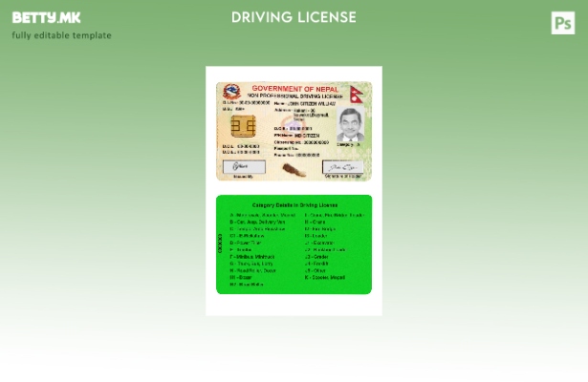Click the GOVERNMENT OF NEPAL heading
Screen dimensions: 588x382
294,88
